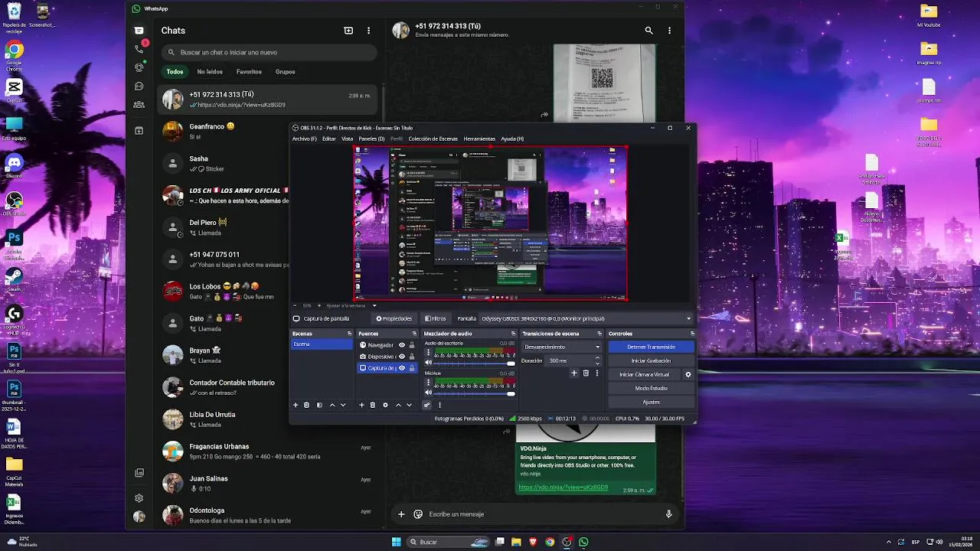Screen dimensions: 980x551
Task: Open Discord desktop shortcut
Action: coord(14,165)
